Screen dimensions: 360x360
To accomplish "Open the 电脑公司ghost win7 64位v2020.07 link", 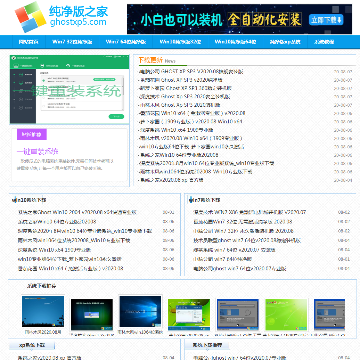I will [240, 268].
